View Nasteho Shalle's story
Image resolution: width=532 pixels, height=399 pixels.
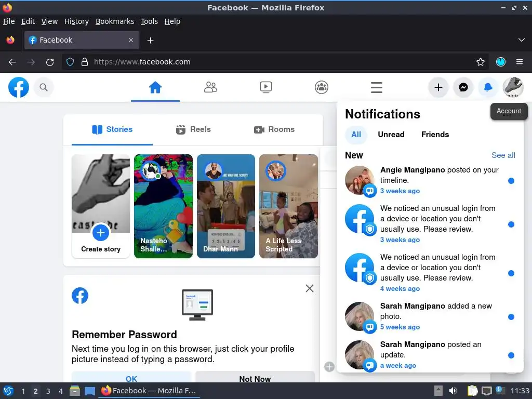pos(163,206)
